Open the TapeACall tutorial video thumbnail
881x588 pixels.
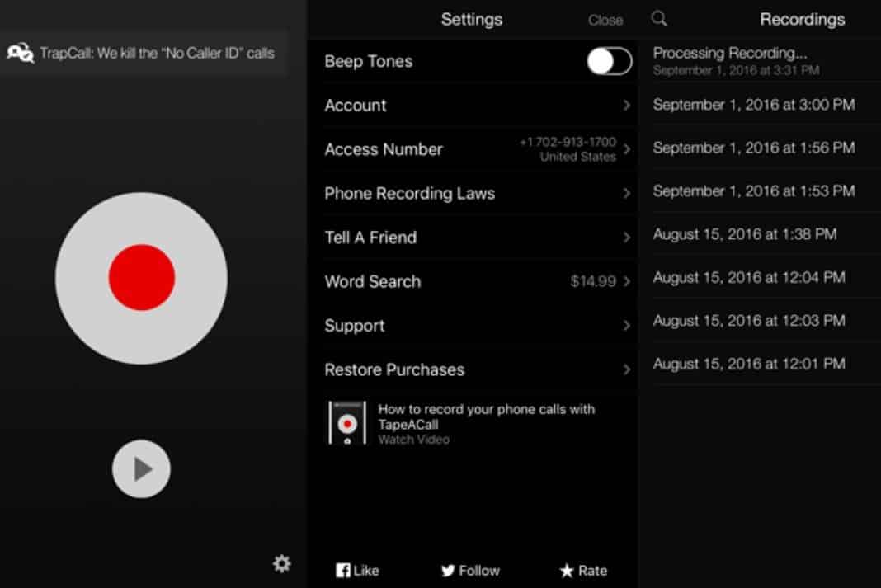click(347, 423)
